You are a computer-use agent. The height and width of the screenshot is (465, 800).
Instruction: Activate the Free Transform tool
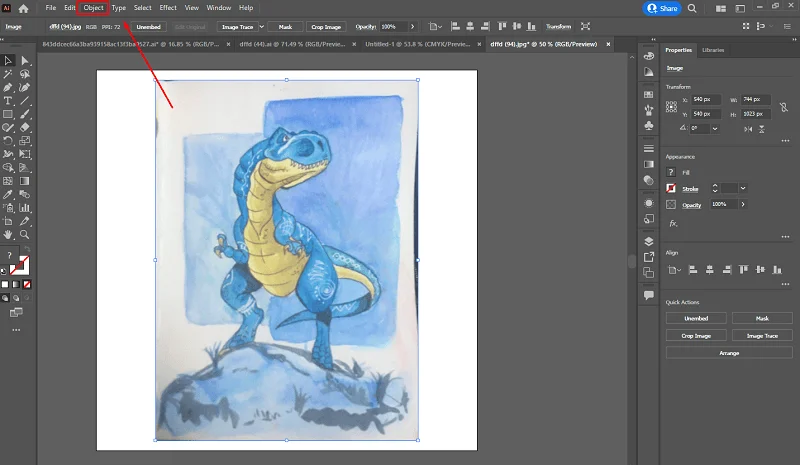click(x=24, y=154)
